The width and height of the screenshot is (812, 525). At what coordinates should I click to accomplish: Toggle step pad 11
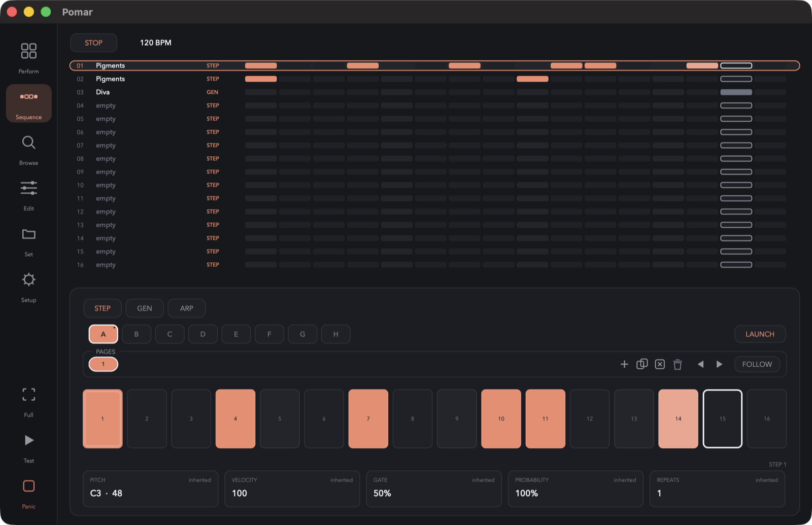[546, 419]
